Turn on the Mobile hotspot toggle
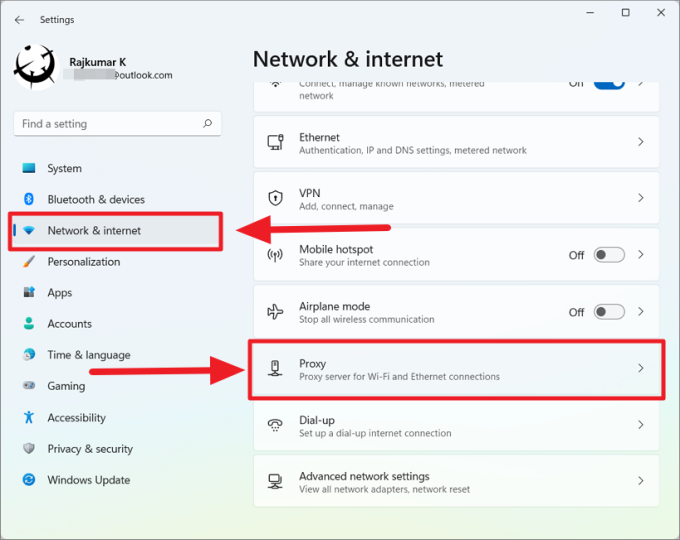The width and height of the screenshot is (680, 540). (x=608, y=255)
